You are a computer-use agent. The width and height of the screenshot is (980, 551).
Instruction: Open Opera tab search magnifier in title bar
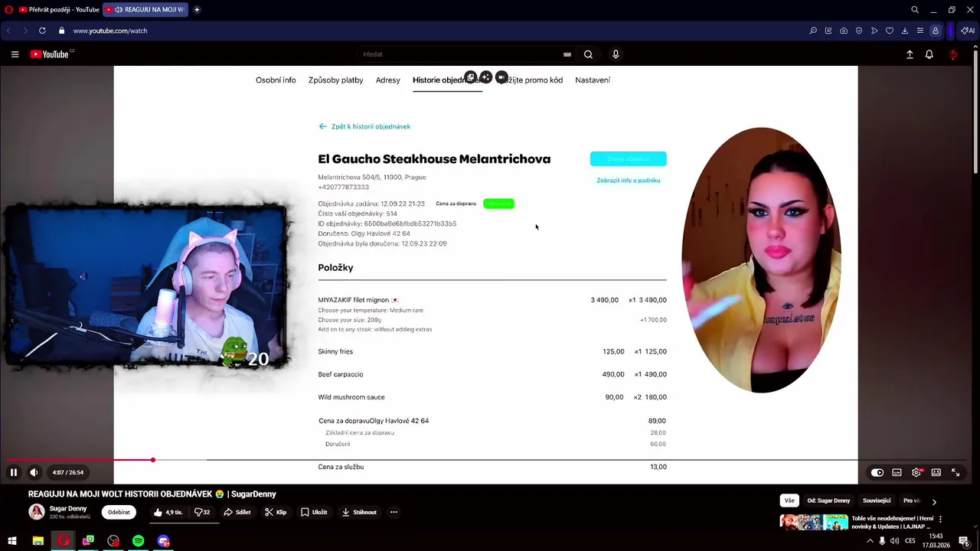915,10
